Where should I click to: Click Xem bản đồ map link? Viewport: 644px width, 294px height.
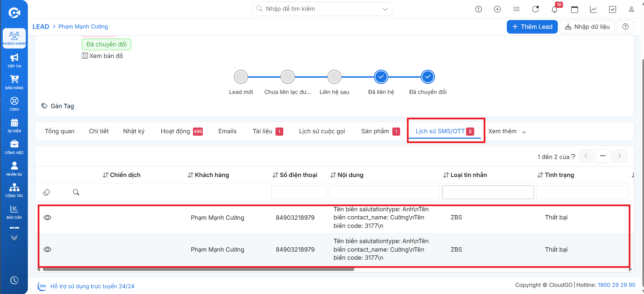[x=102, y=56]
